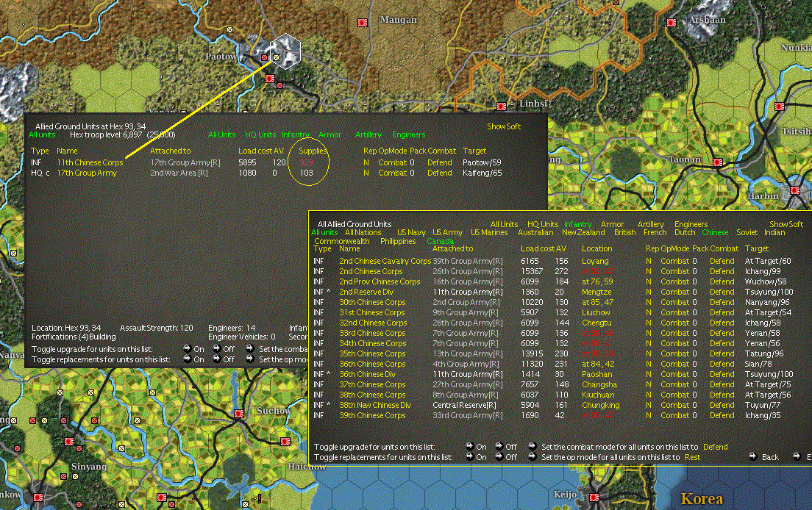Image resolution: width=812 pixels, height=510 pixels.
Task: Filter by US Marines nation
Action: (489, 233)
